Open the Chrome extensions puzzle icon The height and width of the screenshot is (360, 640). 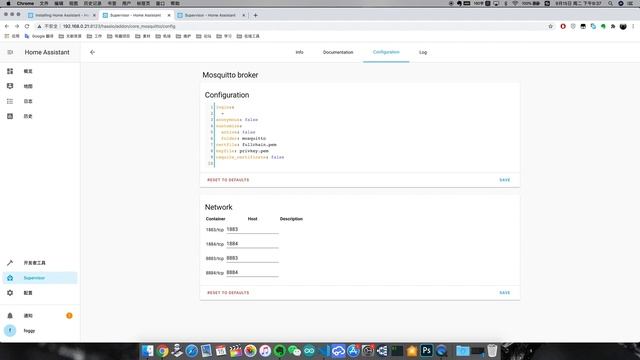[x=613, y=26]
